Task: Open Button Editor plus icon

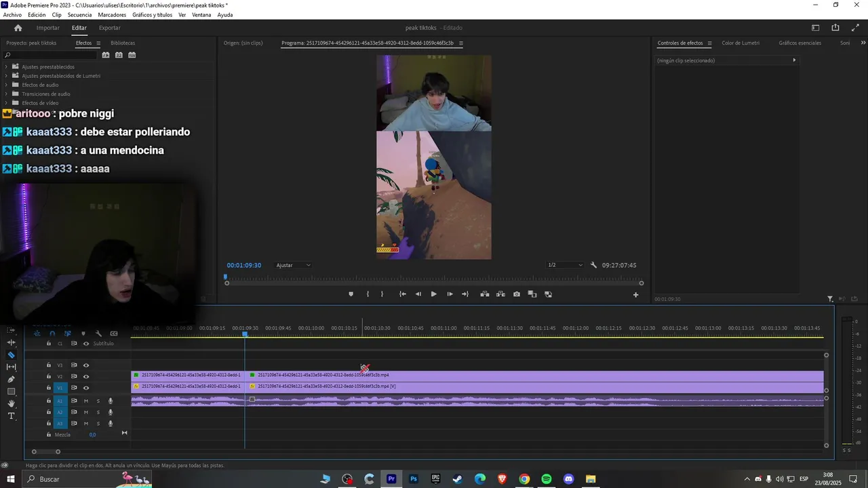Action: [635, 295]
